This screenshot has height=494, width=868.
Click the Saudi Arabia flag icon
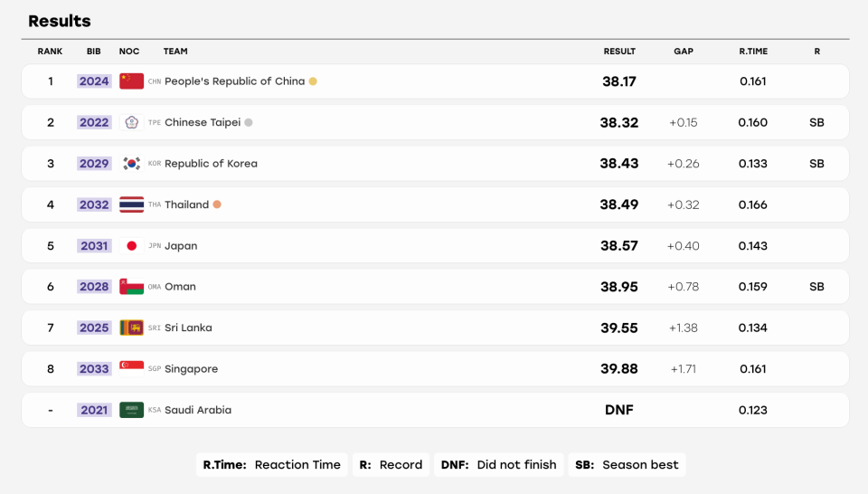[x=131, y=410]
